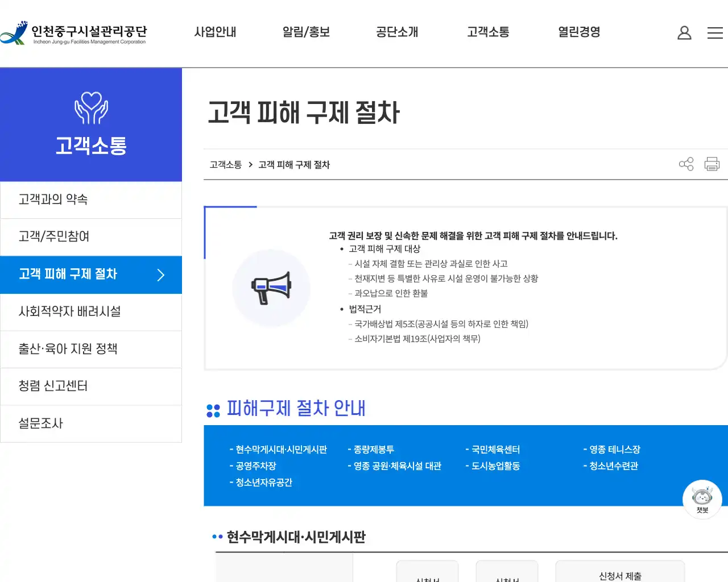
Task: Click the Incheon Jung-gu corporation logo
Action: [x=74, y=33]
